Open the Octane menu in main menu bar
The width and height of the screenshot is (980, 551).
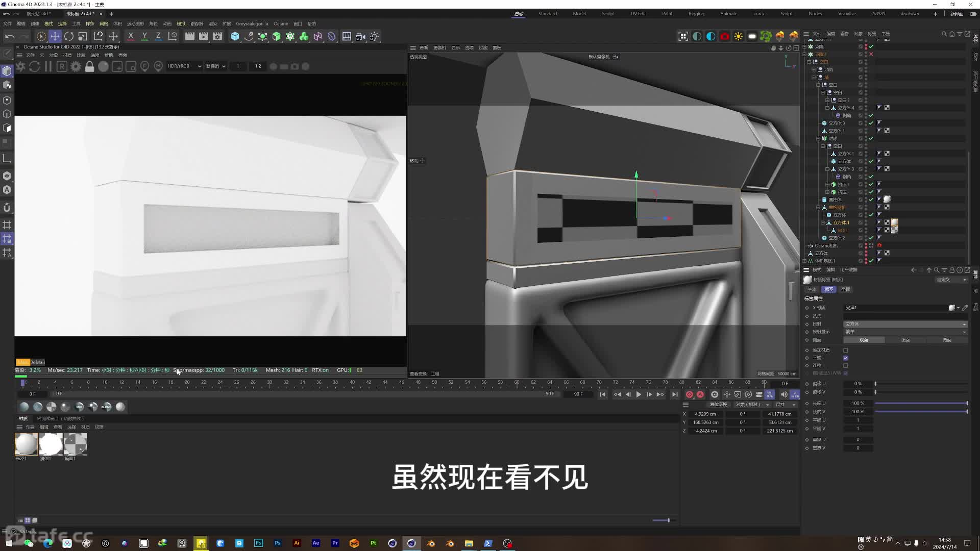pyautogui.click(x=281, y=23)
